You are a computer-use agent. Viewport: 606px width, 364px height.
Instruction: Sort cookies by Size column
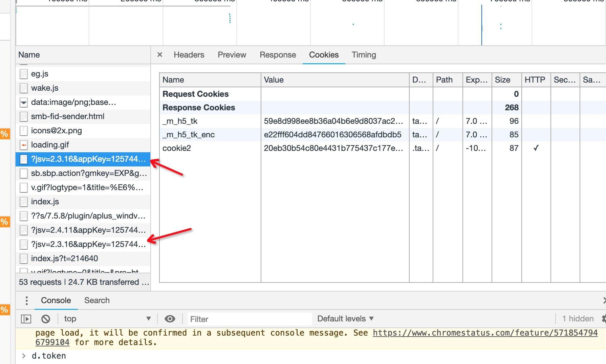click(507, 80)
